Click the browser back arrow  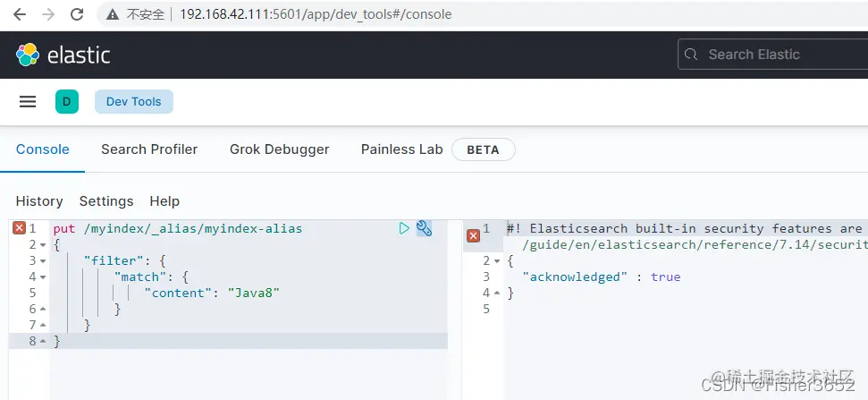(20, 14)
